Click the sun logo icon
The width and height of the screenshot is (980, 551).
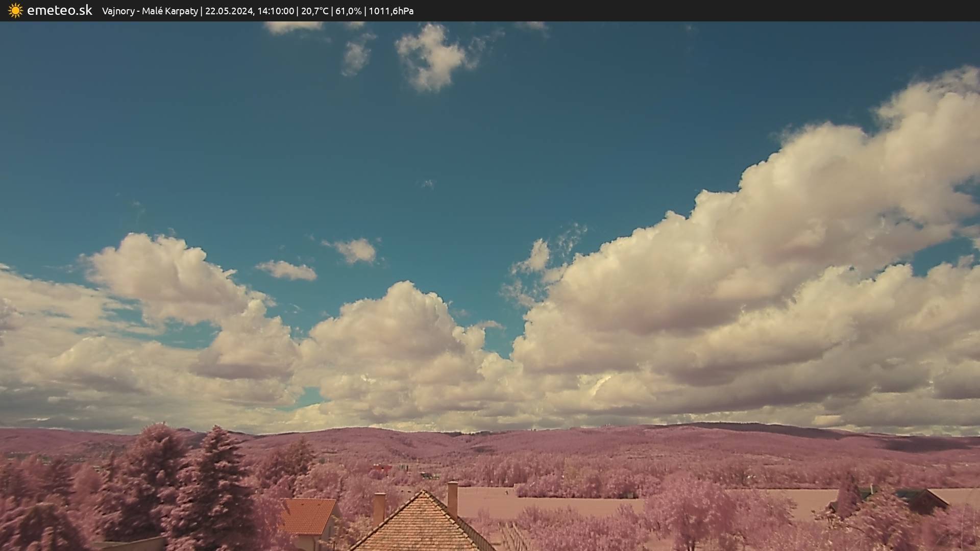(15, 11)
